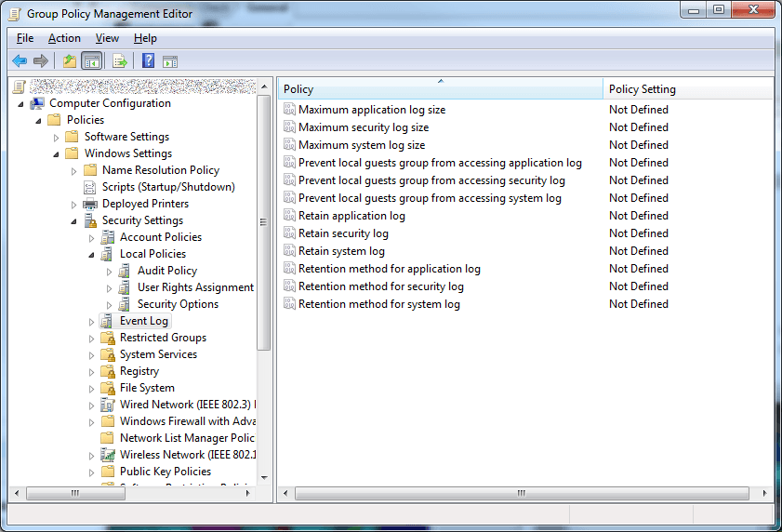The width and height of the screenshot is (782, 532).
Task: Sort by the Policy column header
Action: click(440, 89)
